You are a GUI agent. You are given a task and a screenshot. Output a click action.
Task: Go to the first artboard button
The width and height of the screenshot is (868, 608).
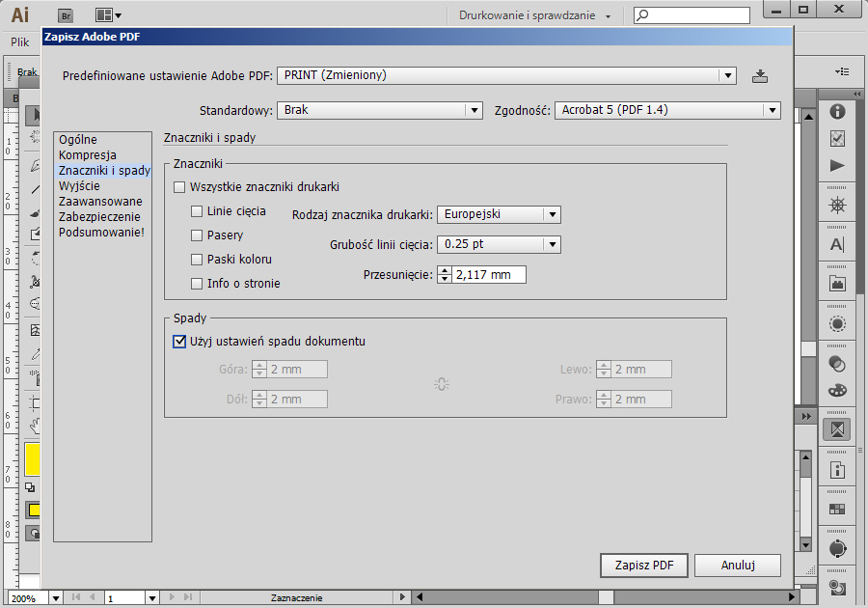pos(76,597)
